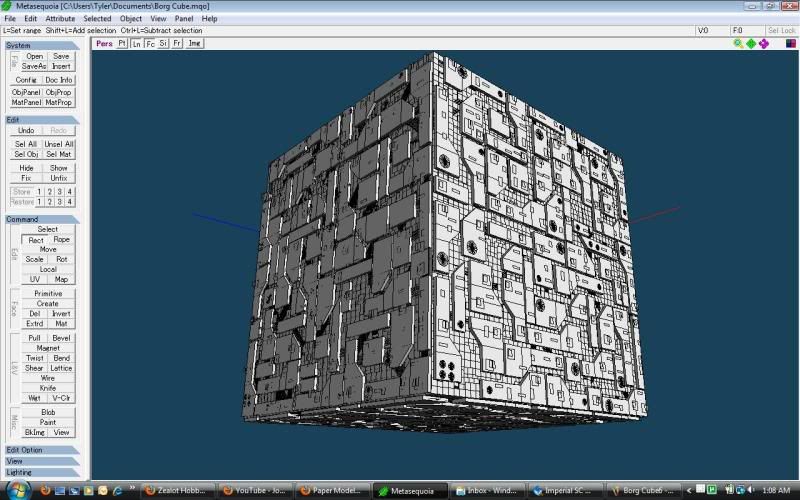Toggle Pt point display
Image resolution: width=800 pixels, height=500 pixels.
[122, 43]
